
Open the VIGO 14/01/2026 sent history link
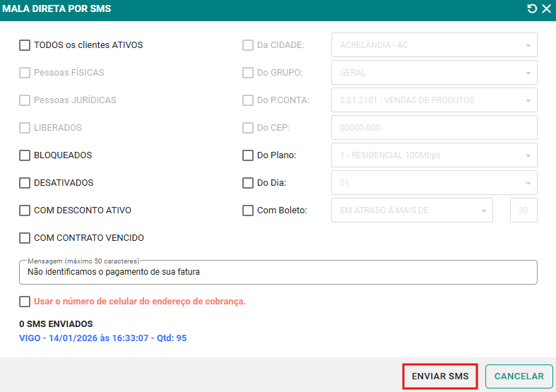tap(103, 338)
